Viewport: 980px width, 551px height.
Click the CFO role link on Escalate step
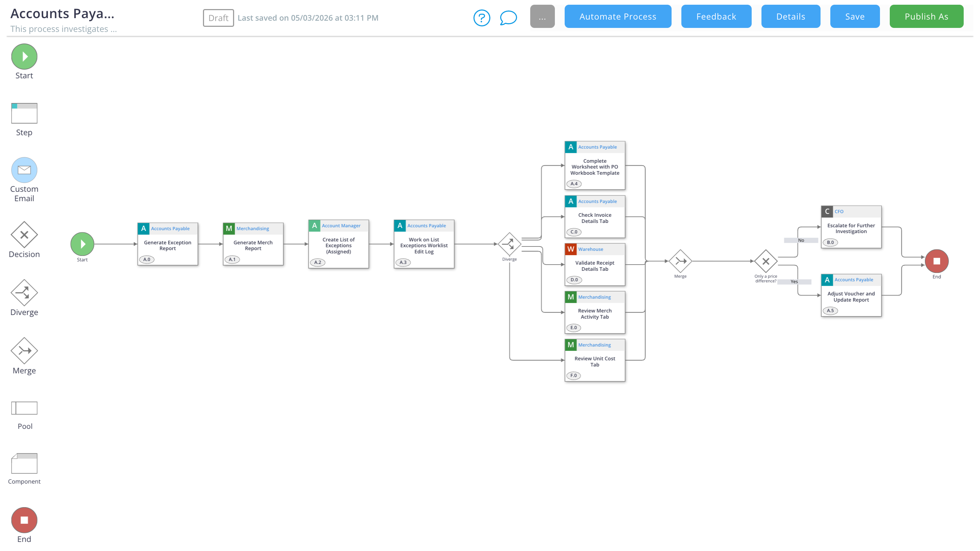point(839,212)
